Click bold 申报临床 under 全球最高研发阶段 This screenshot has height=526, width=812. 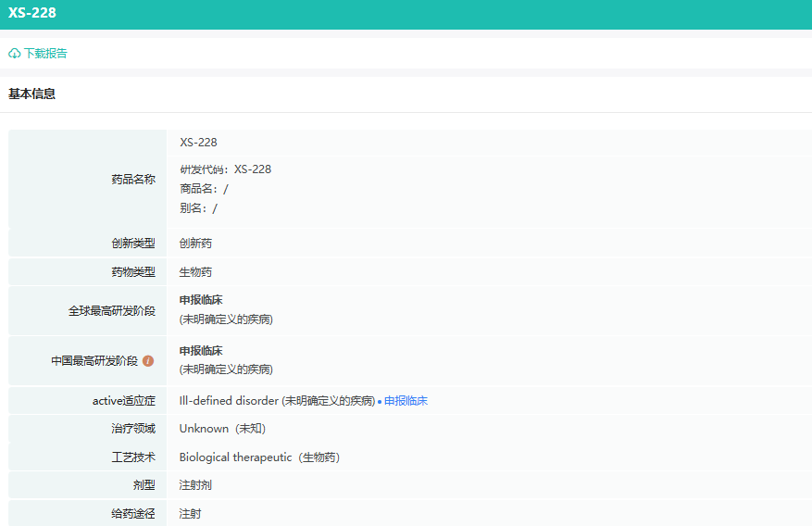pos(201,300)
